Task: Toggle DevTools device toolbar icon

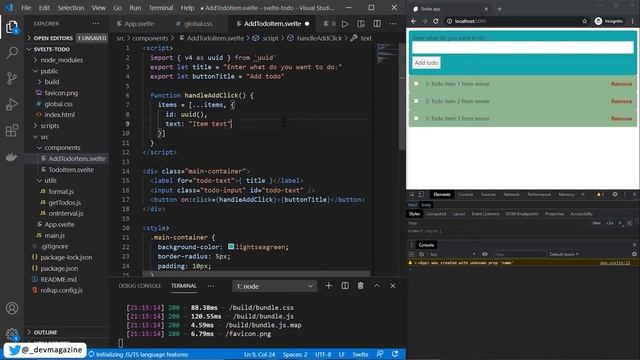Action: coord(421,195)
